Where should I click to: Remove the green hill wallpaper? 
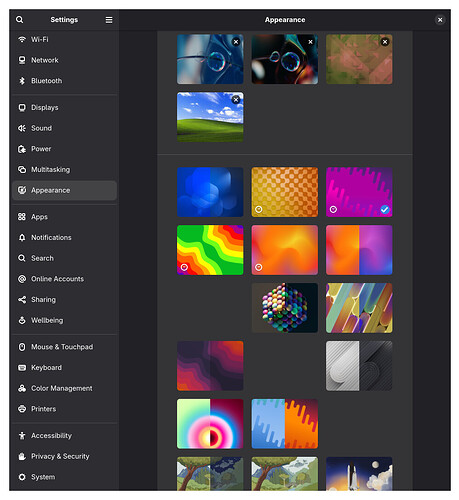236,99
